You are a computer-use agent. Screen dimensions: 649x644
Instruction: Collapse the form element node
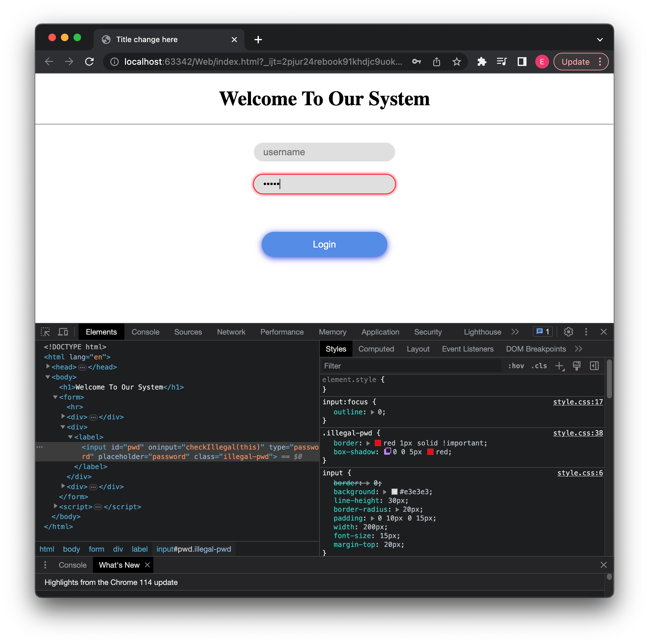click(55, 397)
